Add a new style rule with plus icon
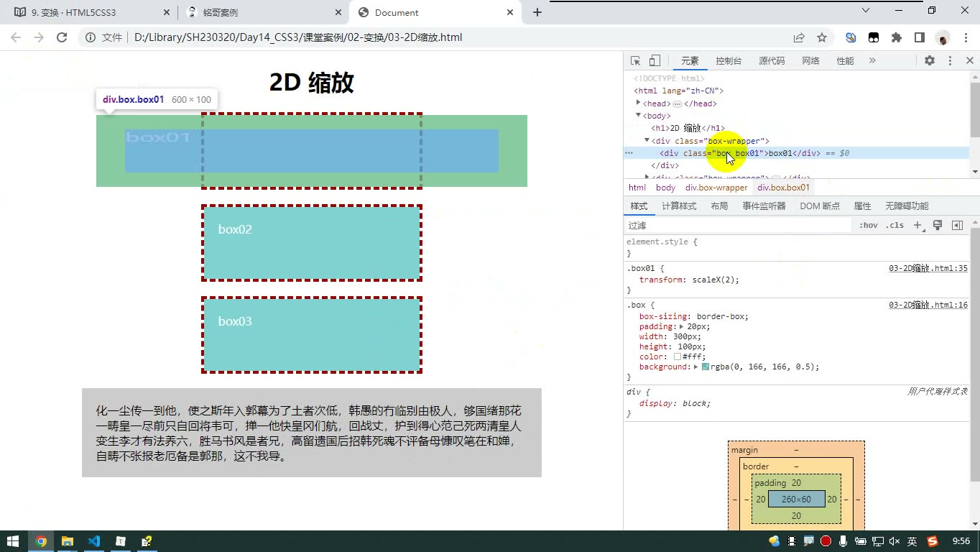 click(x=917, y=226)
